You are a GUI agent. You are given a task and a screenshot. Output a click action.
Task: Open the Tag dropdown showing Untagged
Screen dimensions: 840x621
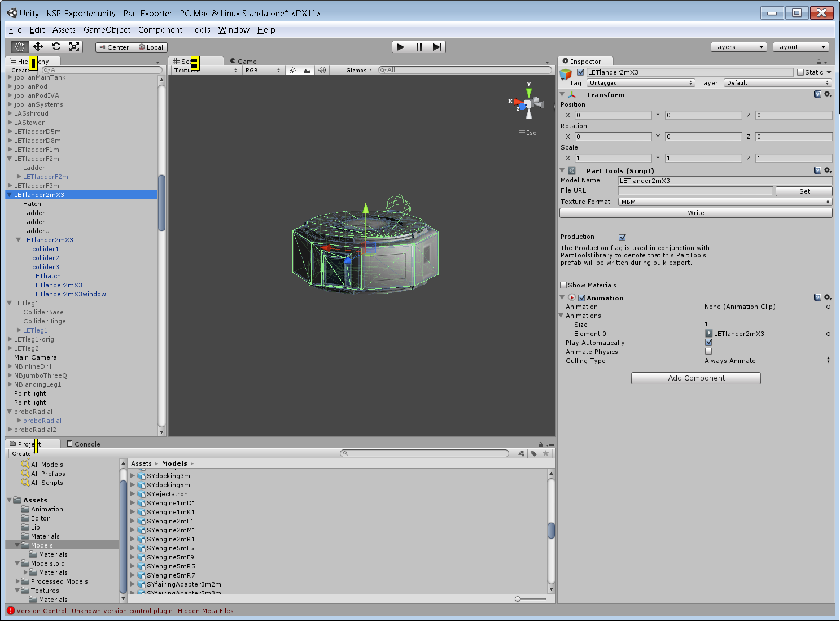[641, 83]
